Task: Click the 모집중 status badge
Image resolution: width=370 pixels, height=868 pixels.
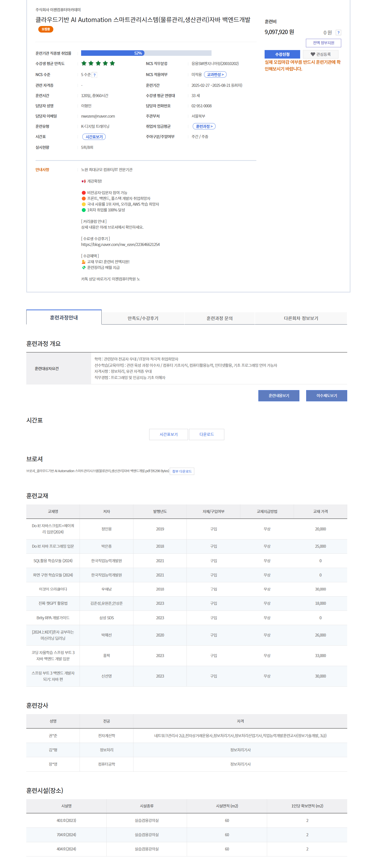Action: [46, 29]
